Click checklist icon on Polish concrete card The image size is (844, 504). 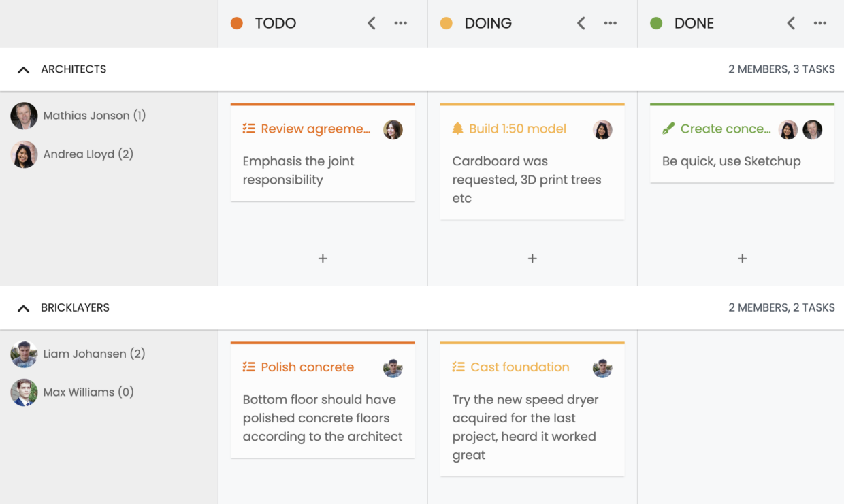click(x=248, y=367)
